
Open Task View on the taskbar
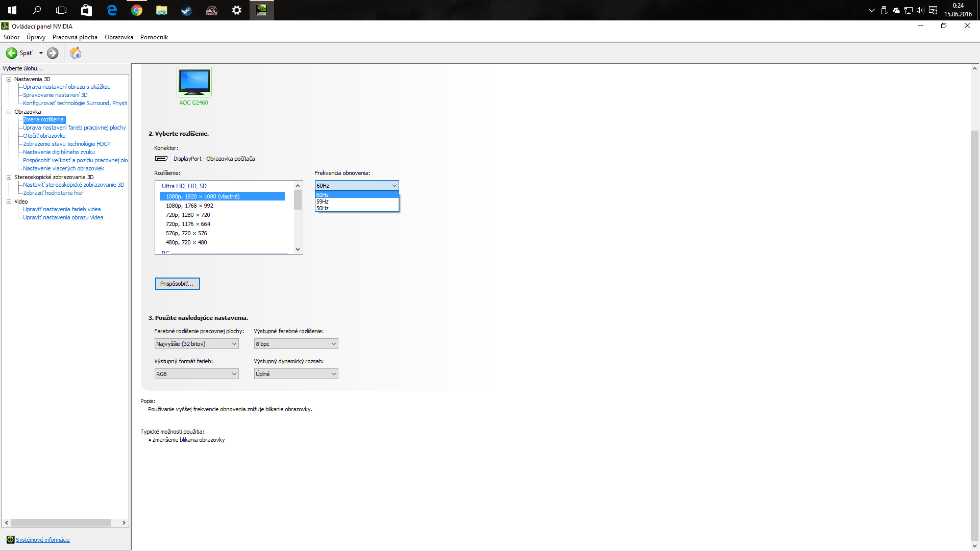coord(61,10)
